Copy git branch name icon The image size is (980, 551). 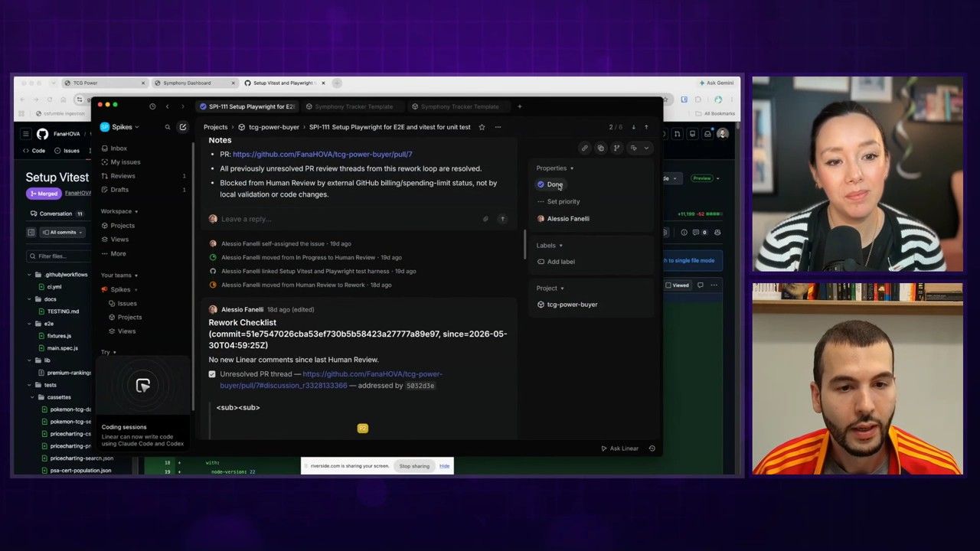(x=616, y=148)
